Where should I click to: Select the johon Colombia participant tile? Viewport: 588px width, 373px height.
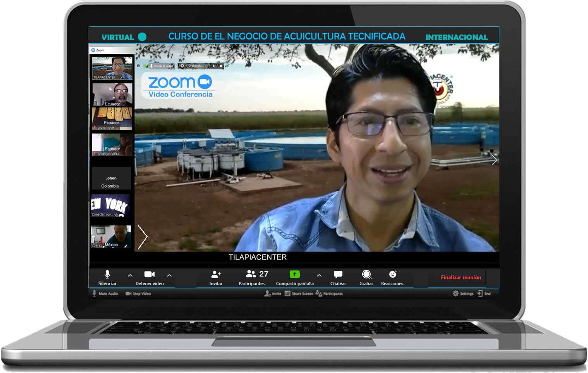click(111, 179)
